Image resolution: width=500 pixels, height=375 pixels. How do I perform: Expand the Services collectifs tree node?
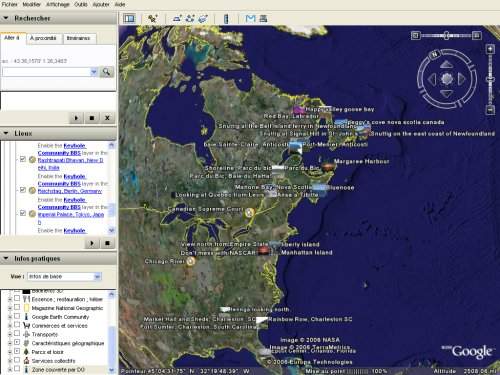10,361
